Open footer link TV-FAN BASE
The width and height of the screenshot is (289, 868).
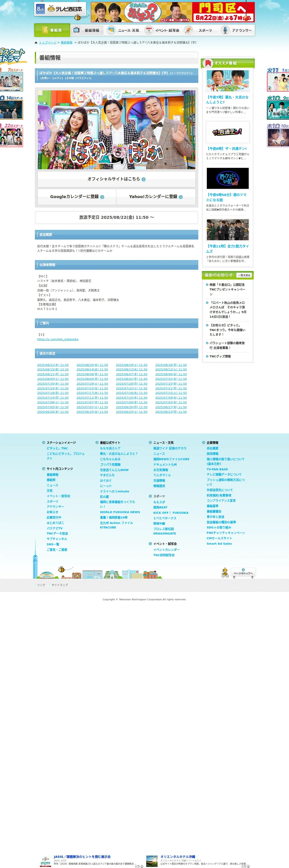pos(217,469)
